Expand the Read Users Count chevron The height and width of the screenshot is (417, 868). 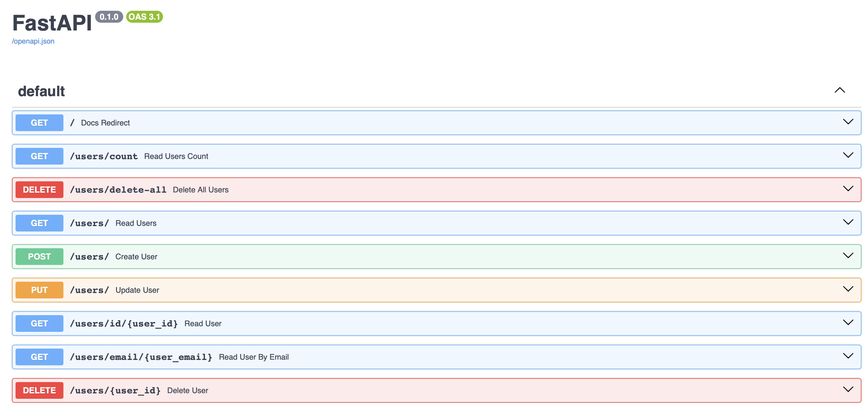848,155
